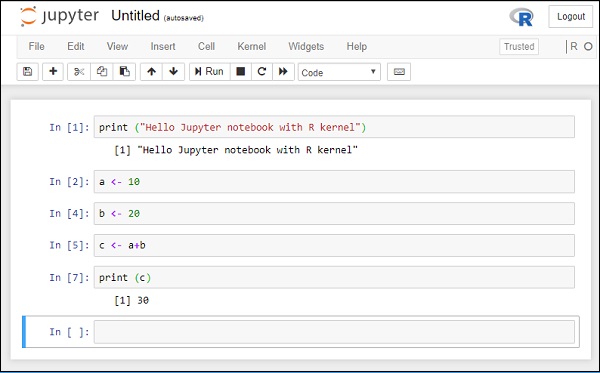The height and width of the screenshot is (373, 600).
Task: Open the Edit menu
Action: click(76, 46)
